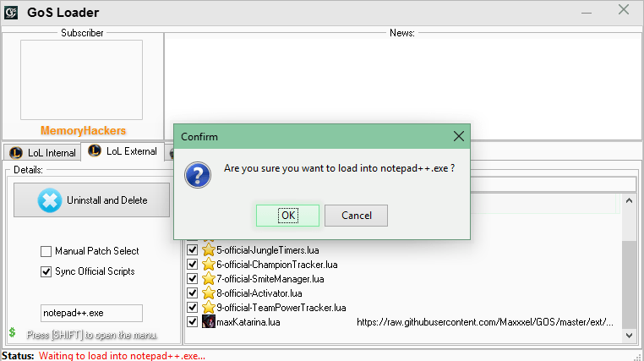The height and width of the screenshot is (361, 644).
Task: Toggle the Manual Patch Select checkbox
Action: 46,251
